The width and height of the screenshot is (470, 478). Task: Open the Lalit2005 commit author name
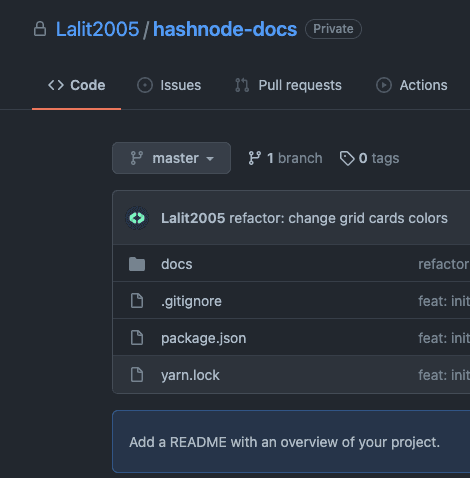click(193, 218)
